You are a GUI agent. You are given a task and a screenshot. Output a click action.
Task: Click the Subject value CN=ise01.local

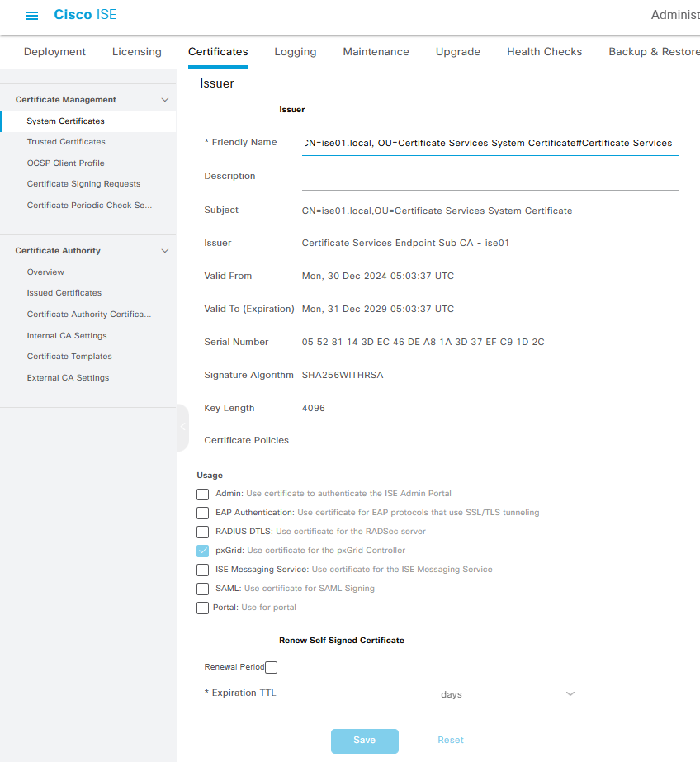tap(437, 211)
